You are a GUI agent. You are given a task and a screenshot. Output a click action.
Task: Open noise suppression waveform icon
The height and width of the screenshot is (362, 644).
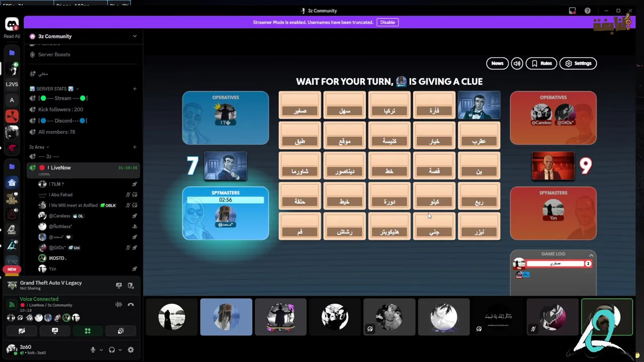[x=119, y=304]
